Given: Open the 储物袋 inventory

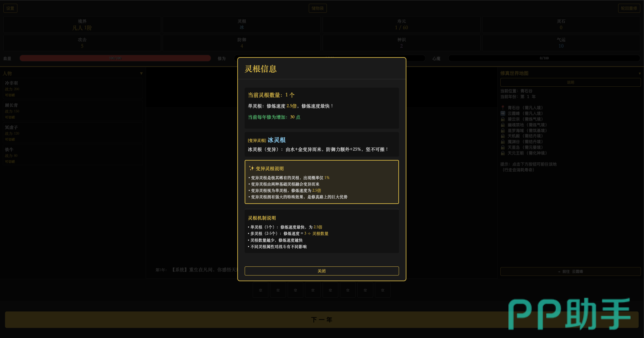Looking at the screenshot, I should [317, 8].
